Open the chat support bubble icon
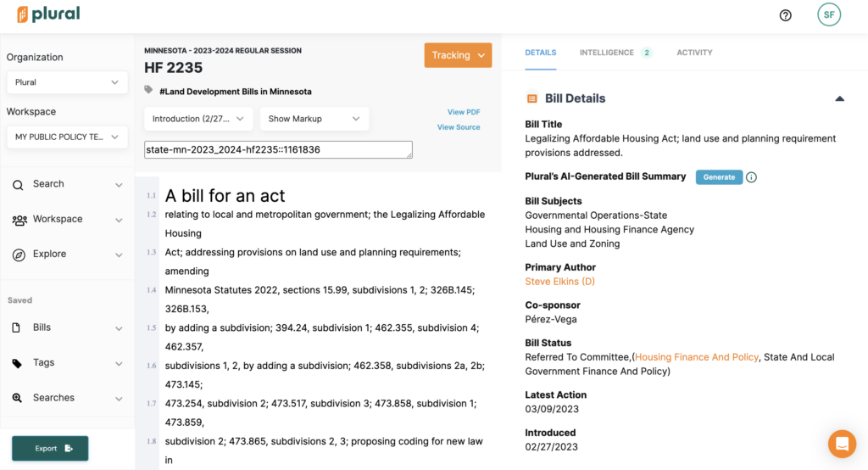This screenshot has height=470, width=868. [842, 444]
